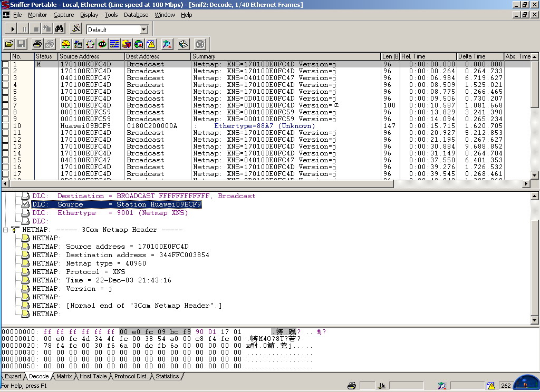Image resolution: width=540 pixels, height=392 pixels.
Task: Open the Dashboard gauge icon
Action: coord(66,44)
